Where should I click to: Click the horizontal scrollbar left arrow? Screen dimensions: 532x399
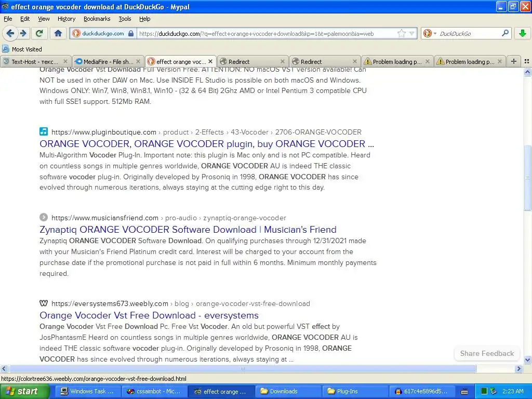point(4,368)
